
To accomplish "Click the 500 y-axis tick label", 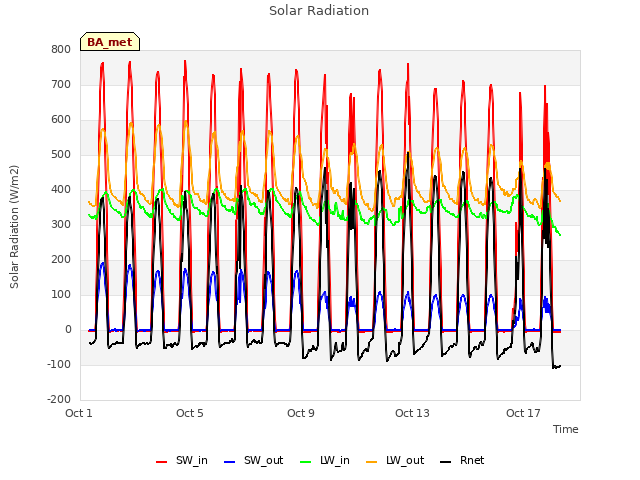I will pyautogui.click(x=61, y=155).
